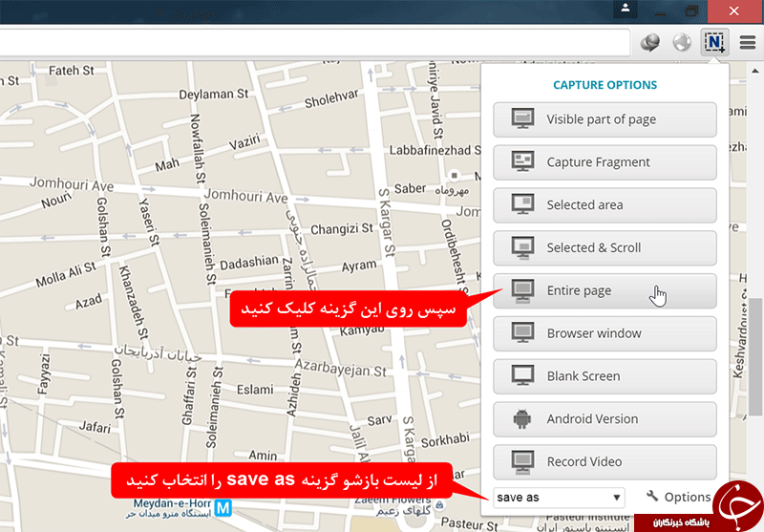Image resolution: width=764 pixels, height=532 pixels.
Task: Click the Azarbayejan St map label
Action: point(341,369)
